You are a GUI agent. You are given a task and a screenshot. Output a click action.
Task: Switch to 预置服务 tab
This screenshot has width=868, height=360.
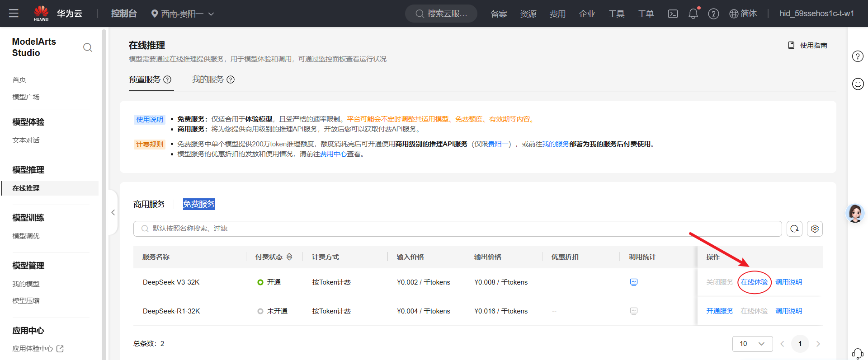click(x=145, y=79)
